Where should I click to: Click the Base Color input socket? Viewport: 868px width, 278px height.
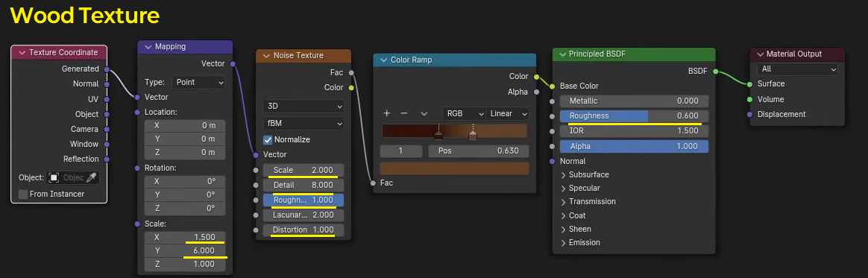(x=553, y=86)
